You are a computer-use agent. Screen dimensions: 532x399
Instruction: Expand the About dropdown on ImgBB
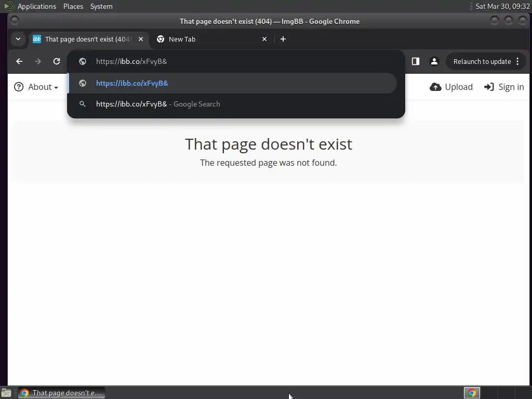coord(36,87)
